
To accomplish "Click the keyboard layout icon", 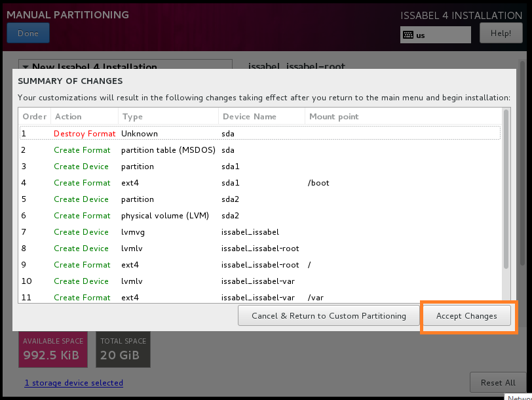I will (408, 35).
